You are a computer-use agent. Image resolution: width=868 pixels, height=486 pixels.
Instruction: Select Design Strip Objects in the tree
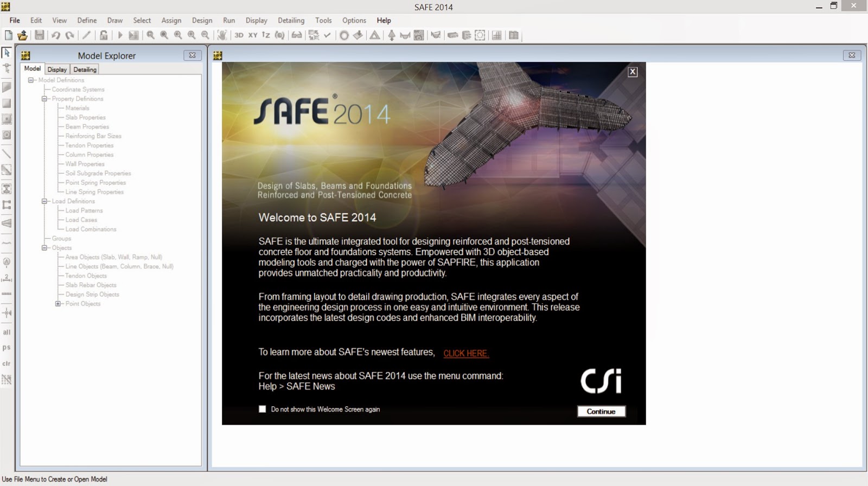click(x=92, y=295)
